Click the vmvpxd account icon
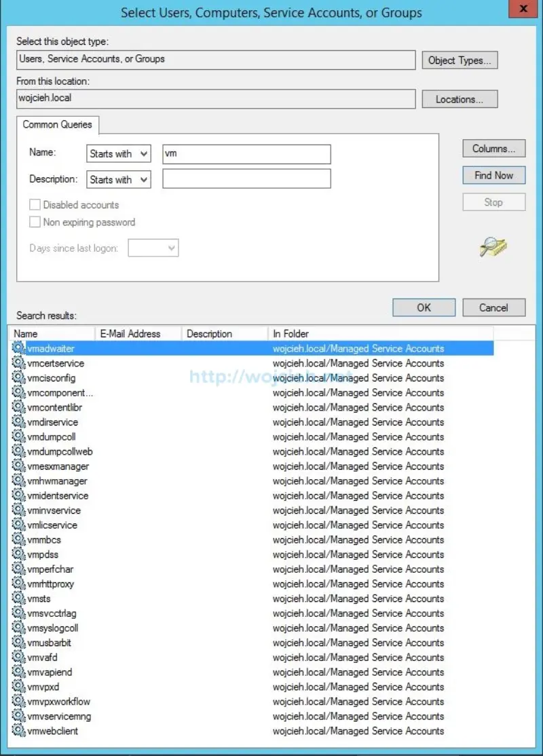The width and height of the screenshot is (543, 756). click(x=19, y=687)
